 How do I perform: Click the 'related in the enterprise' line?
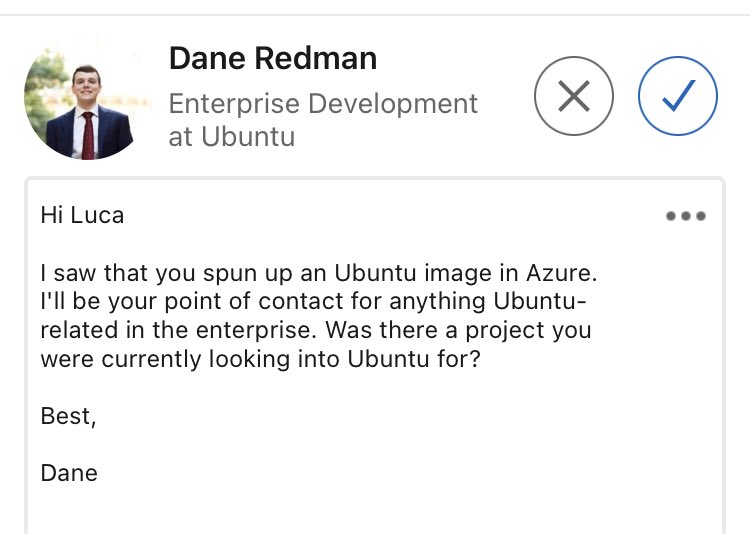click(x=315, y=330)
